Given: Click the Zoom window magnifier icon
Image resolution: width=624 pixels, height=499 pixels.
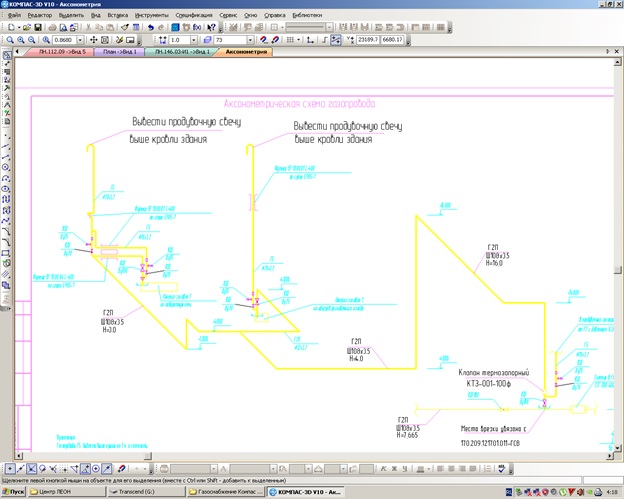Looking at the screenshot, I should (10, 40).
